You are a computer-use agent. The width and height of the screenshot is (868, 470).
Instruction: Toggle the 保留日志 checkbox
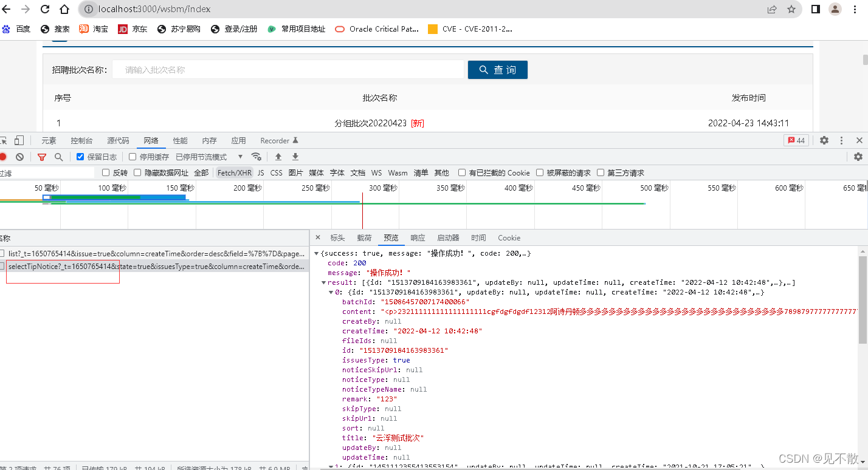click(80, 157)
